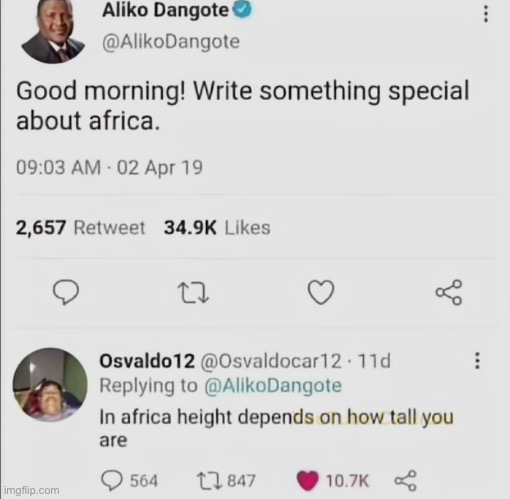Screen dimensions: 510x499
Task: View the 34.9K Likes list
Action: tap(217, 228)
